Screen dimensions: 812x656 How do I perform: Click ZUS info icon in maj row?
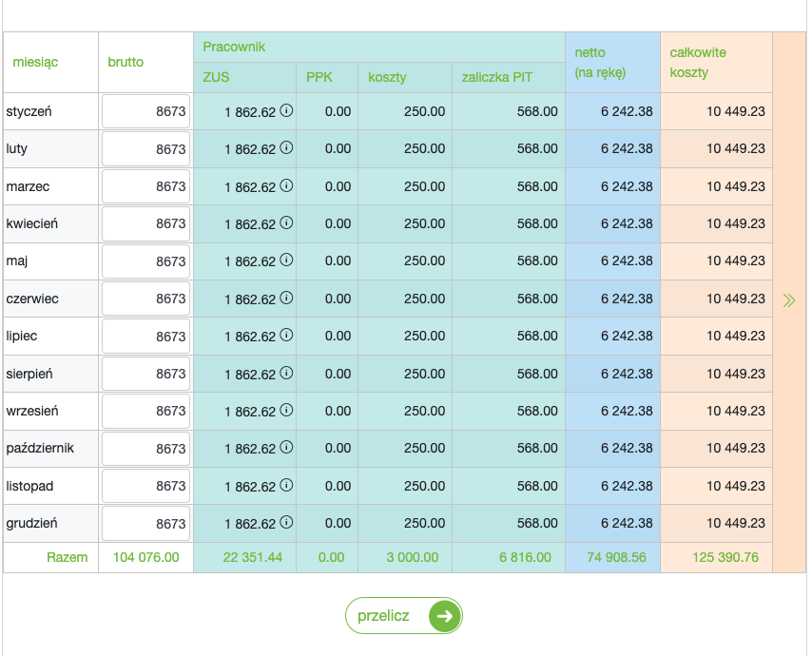coord(286,260)
